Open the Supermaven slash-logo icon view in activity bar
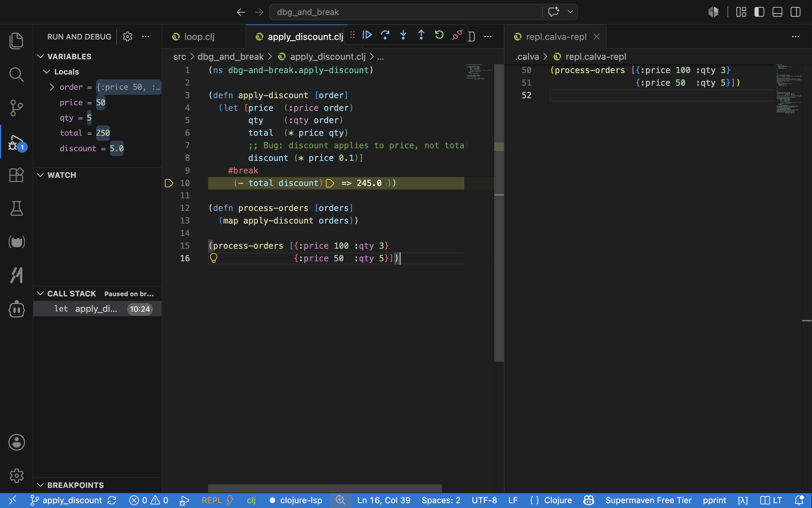The height and width of the screenshot is (508, 812). [x=16, y=276]
